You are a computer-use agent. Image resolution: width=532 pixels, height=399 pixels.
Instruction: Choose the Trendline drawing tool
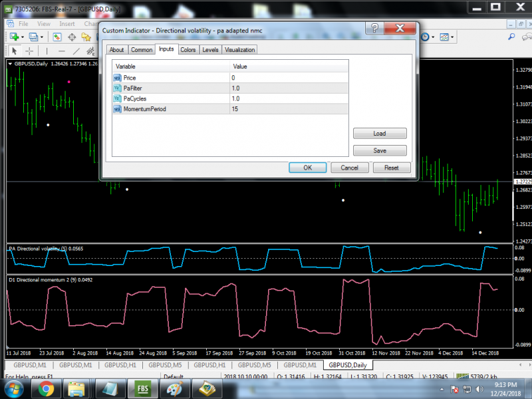pyautogui.click(x=76, y=51)
